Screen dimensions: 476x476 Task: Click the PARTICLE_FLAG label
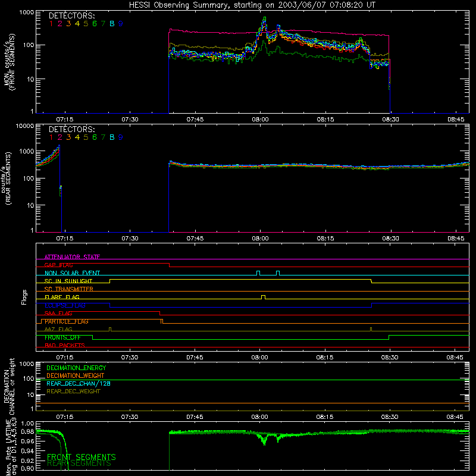67,321
